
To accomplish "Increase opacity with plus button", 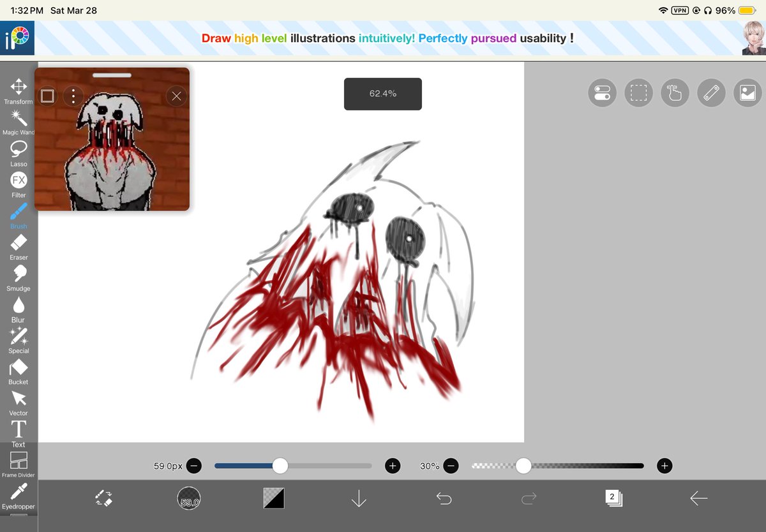I will tap(665, 466).
